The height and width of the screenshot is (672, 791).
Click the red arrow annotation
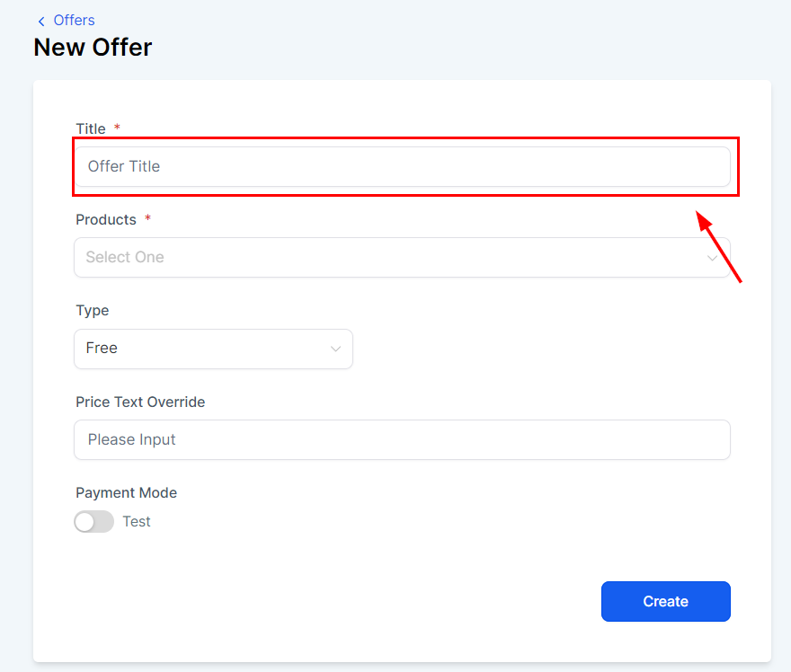(719, 247)
